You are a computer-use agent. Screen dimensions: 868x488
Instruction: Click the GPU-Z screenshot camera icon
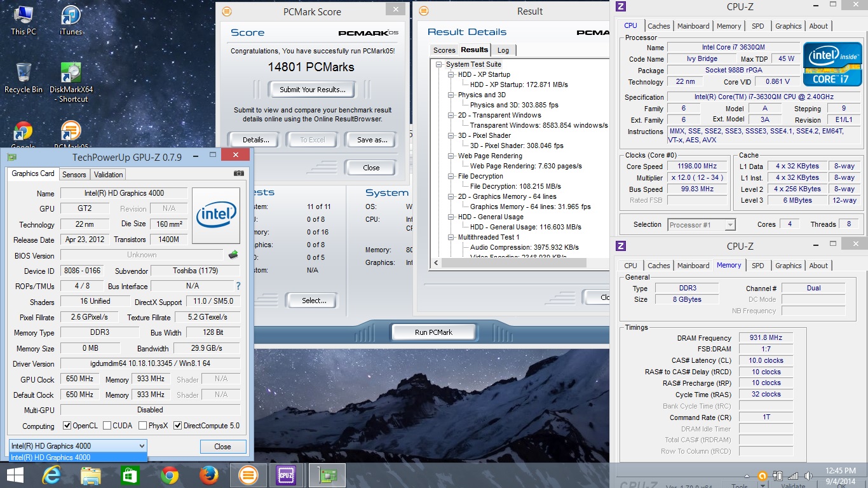coord(238,173)
